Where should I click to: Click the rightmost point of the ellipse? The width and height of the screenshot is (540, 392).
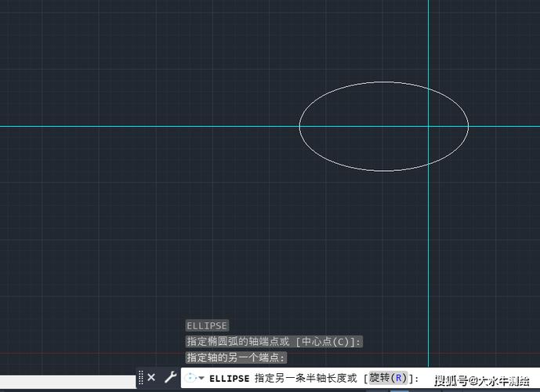pyautogui.click(x=469, y=125)
